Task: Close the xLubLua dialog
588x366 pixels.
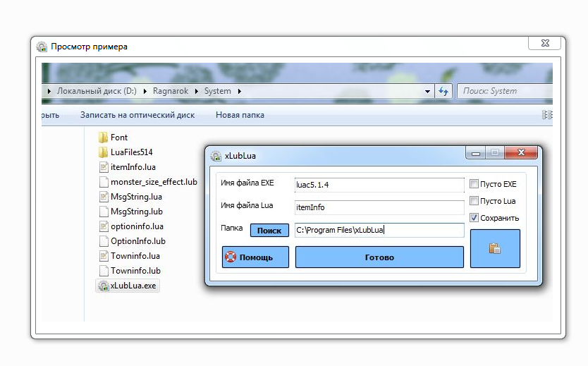Action: coord(521,152)
